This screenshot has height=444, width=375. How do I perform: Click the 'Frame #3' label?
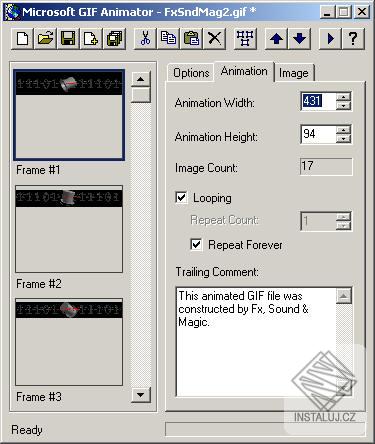point(39,397)
